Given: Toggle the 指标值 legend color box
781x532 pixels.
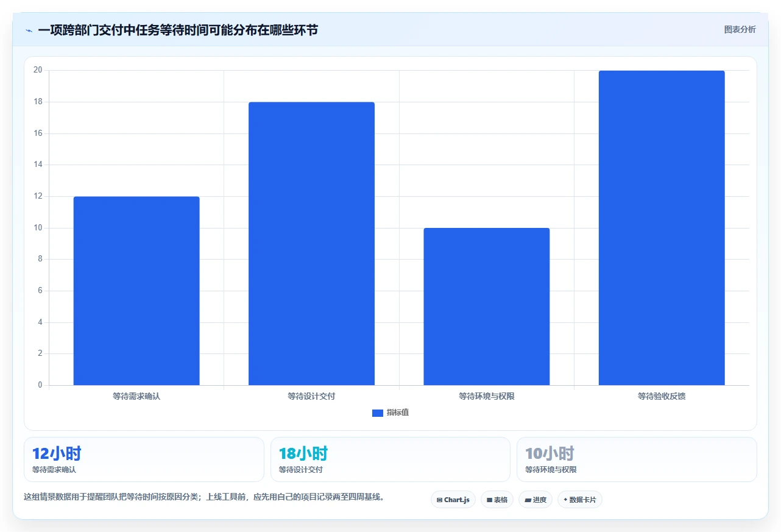Looking at the screenshot, I should click(378, 413).
